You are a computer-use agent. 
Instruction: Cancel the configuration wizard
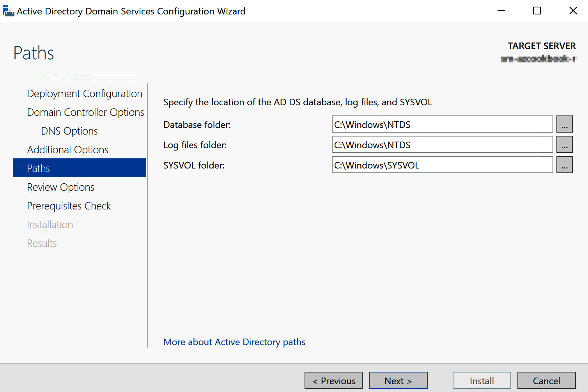(x=547, y=381)
